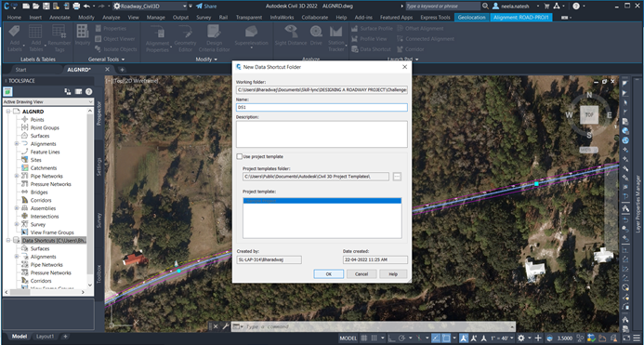
Task: Click the Share paper-plane icon
Action: (199, 7)
